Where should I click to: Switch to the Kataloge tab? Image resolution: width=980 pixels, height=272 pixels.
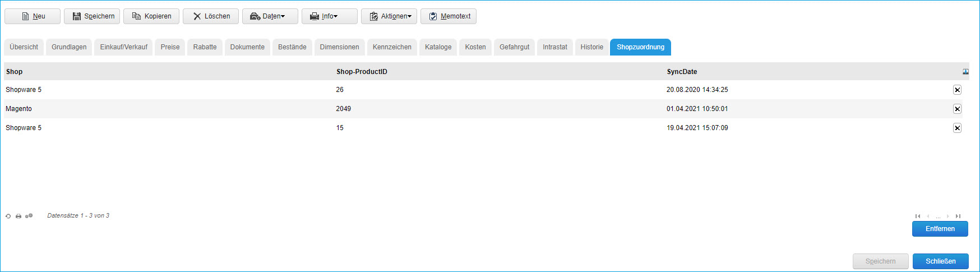tap(438, 47)
